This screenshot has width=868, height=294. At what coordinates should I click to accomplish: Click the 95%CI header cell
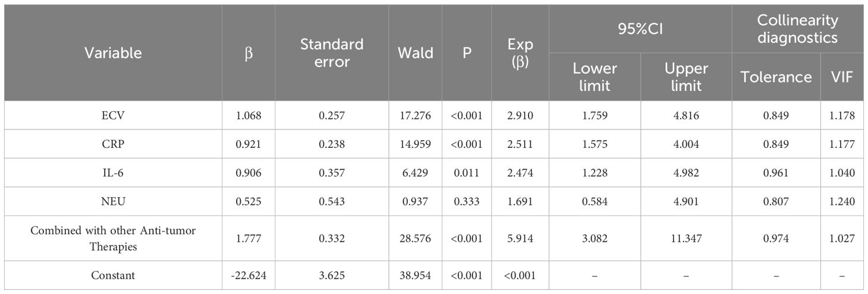[640, 29]
